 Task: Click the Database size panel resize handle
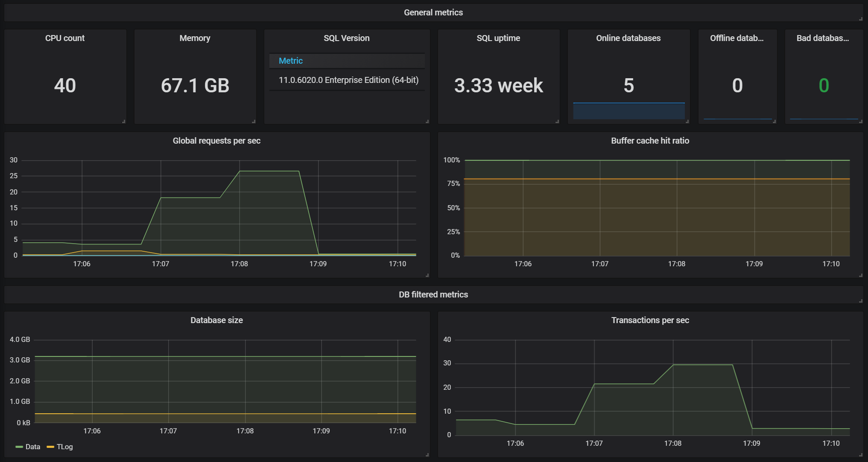(x=427, y=455)
